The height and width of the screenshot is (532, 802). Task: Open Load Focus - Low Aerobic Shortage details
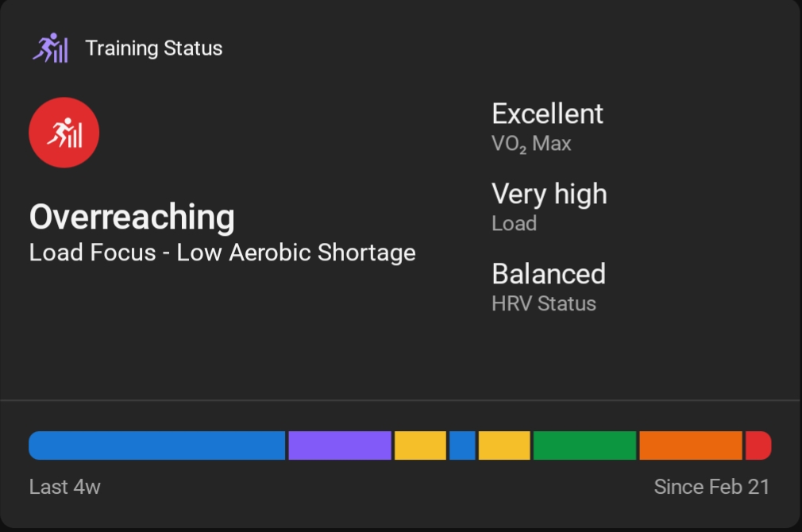pos(222,253)
